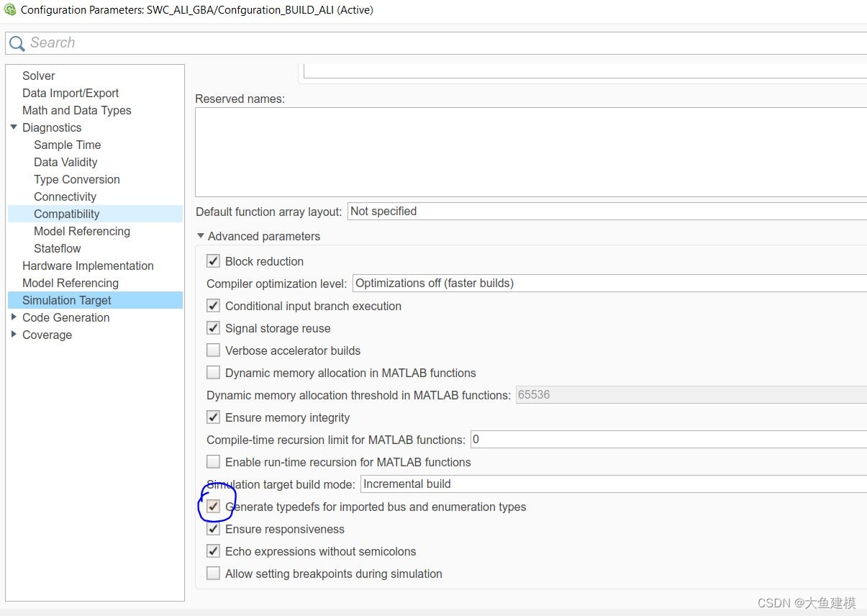Enable Allow setting breakpoints during simulation

tap(213, 574)
